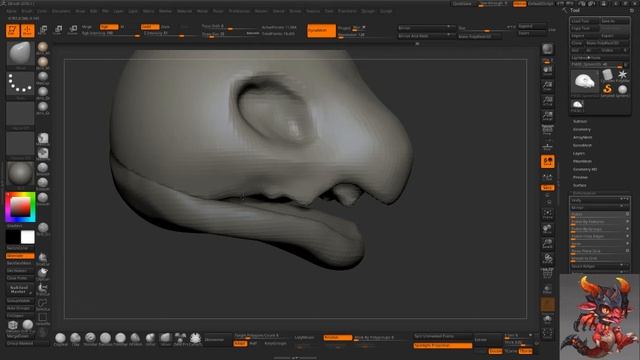Select the Rotate transform icon in top shelf
This screenshot has width=640, height=360.
click(73, 30)
